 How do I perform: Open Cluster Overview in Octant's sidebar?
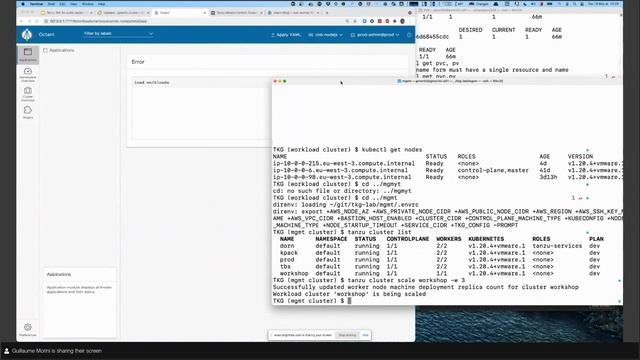[x=28, y=94]
